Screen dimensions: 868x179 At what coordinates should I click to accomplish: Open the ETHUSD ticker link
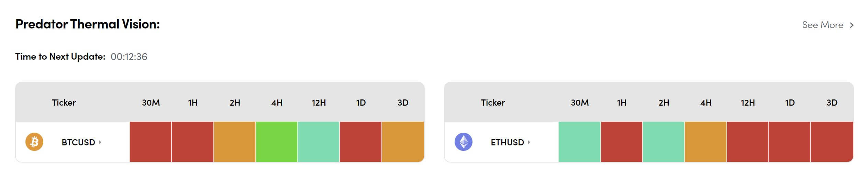(507, 142)
